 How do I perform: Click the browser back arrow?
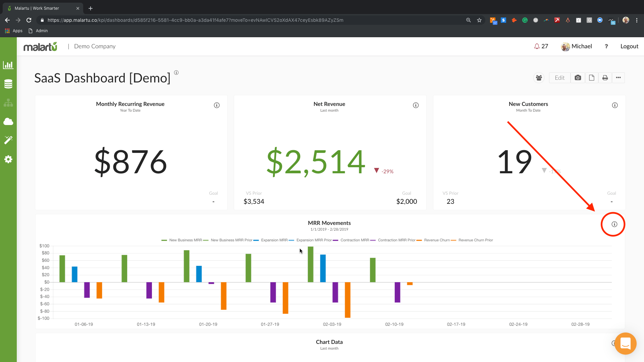7,20
